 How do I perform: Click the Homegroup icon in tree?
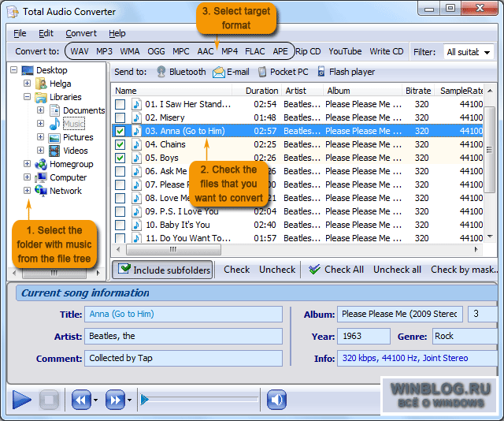[x=41, y=164]
